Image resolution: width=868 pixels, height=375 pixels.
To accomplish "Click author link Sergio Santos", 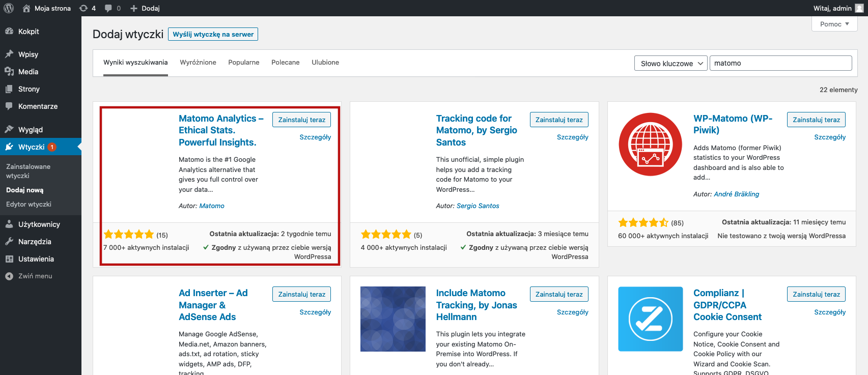I will tap(478, 206).
